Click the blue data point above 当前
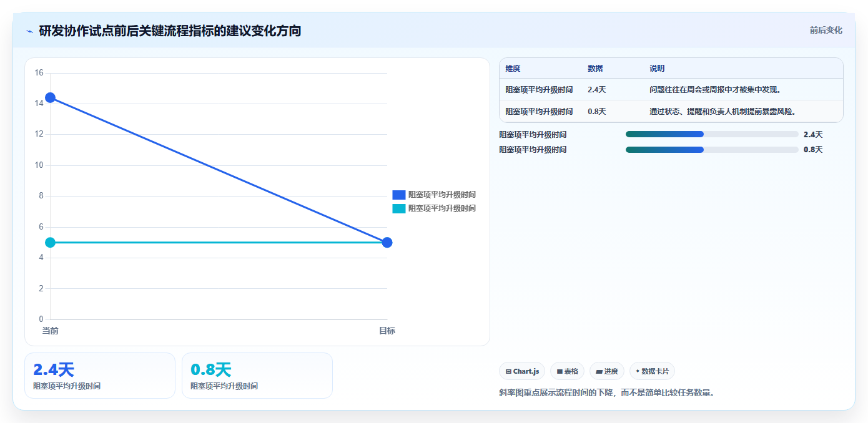 point(50,97)
